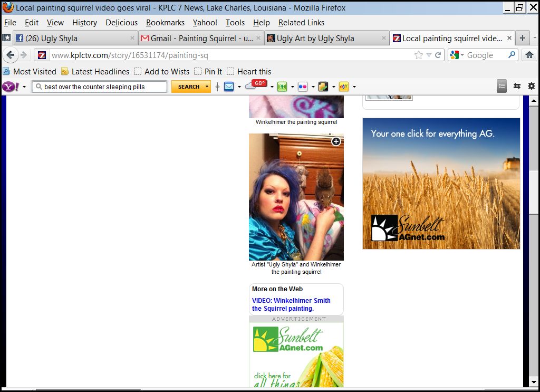Open the Bookmarks menu

(165, 23)
